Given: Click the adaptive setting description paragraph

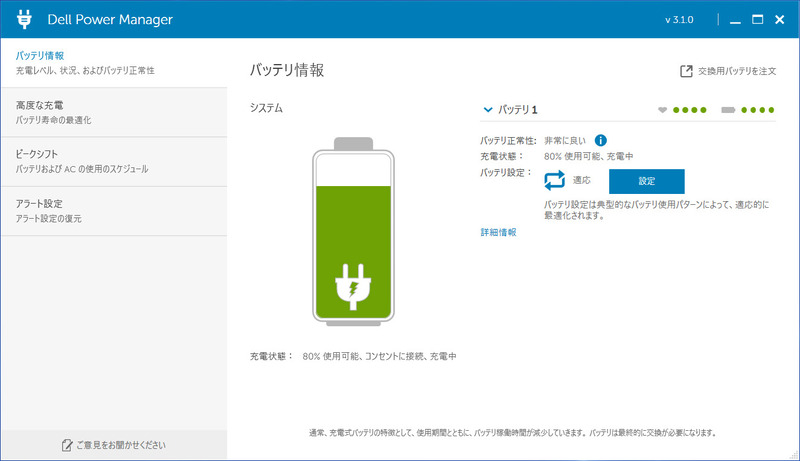Looking at the screenshot, I should coord(656,210).
